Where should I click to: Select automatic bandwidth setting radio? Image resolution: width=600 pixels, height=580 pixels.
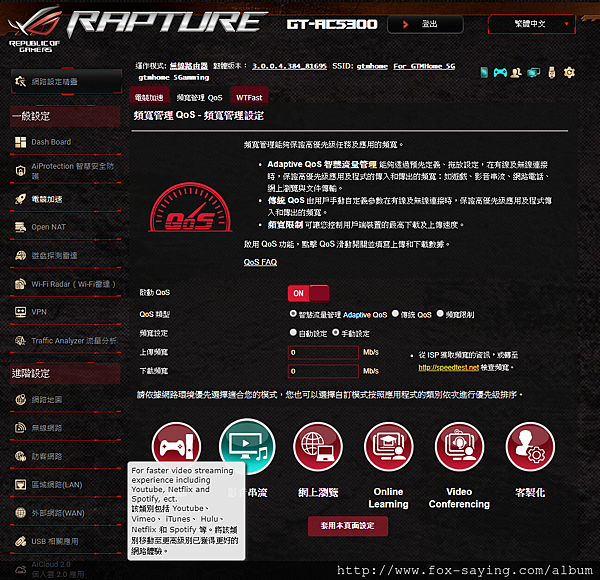point(293,332)
